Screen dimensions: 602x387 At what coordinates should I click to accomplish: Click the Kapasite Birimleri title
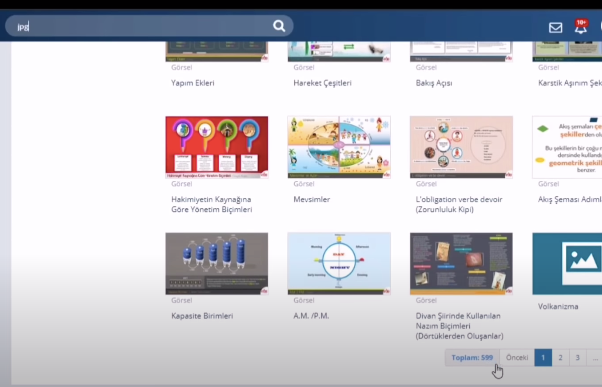click(202, 316)
